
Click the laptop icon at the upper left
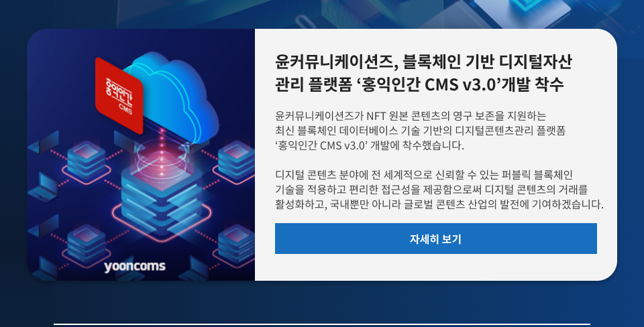pos(43,141)
